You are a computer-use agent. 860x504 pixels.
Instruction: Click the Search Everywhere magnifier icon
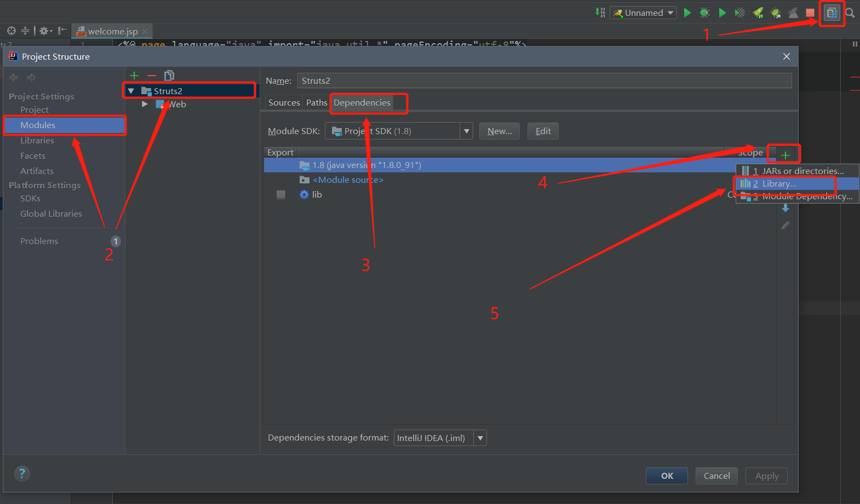850,13
